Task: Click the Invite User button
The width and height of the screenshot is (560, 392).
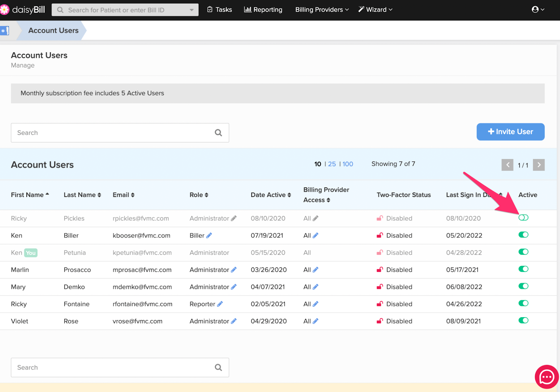Action: (x=510, y=132)
